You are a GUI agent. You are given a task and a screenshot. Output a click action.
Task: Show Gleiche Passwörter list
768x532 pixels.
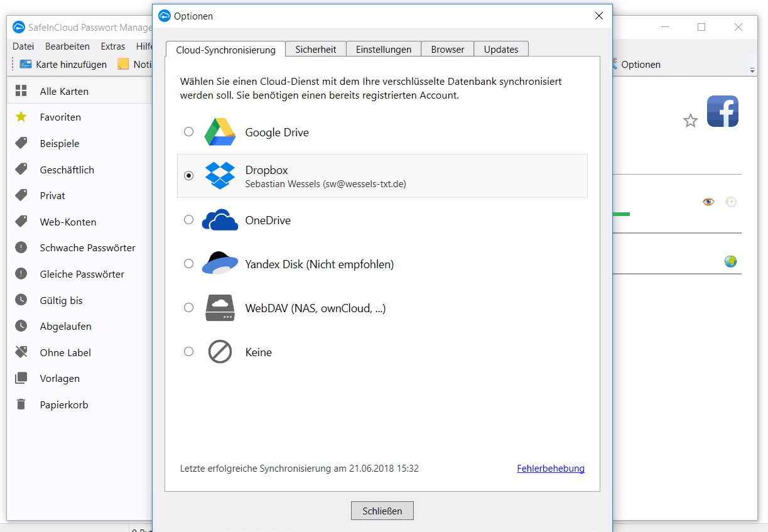click(x=79, y=274)
